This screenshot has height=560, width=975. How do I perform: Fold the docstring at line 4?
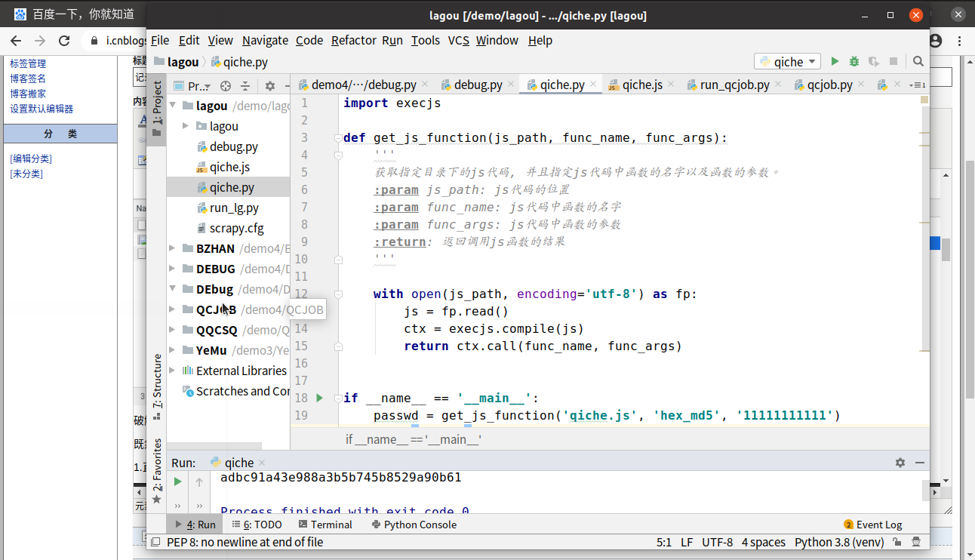click(338, 155)
